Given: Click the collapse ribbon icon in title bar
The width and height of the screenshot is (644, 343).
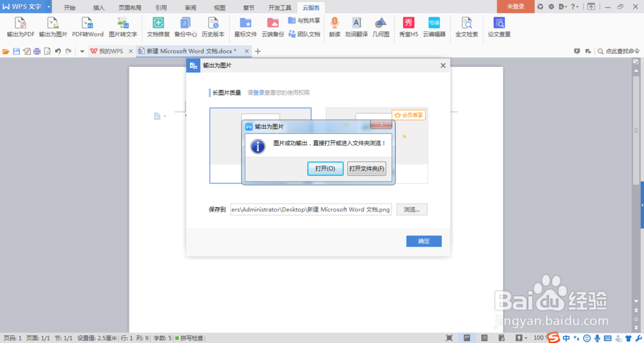Looking at the screenshot, I should point(591,6).
